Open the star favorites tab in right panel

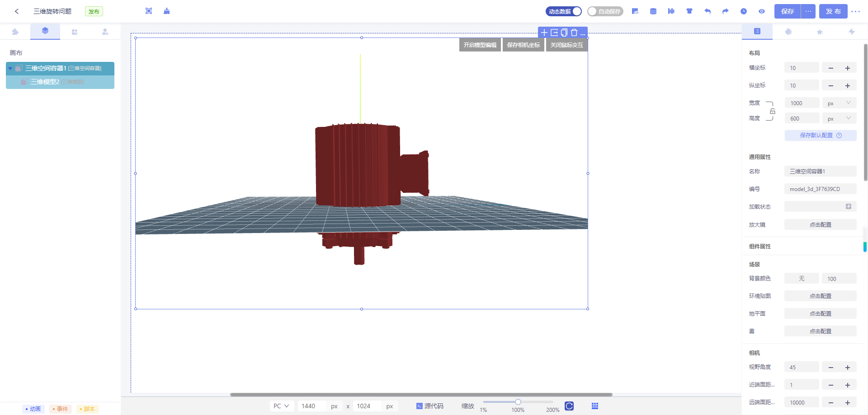[x=820, y=32]
